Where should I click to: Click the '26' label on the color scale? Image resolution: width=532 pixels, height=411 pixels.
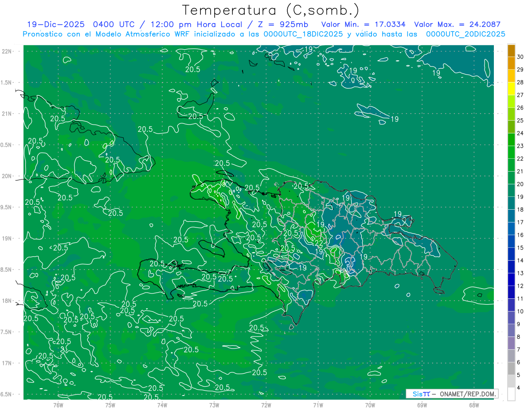click(x=520, y=108)
